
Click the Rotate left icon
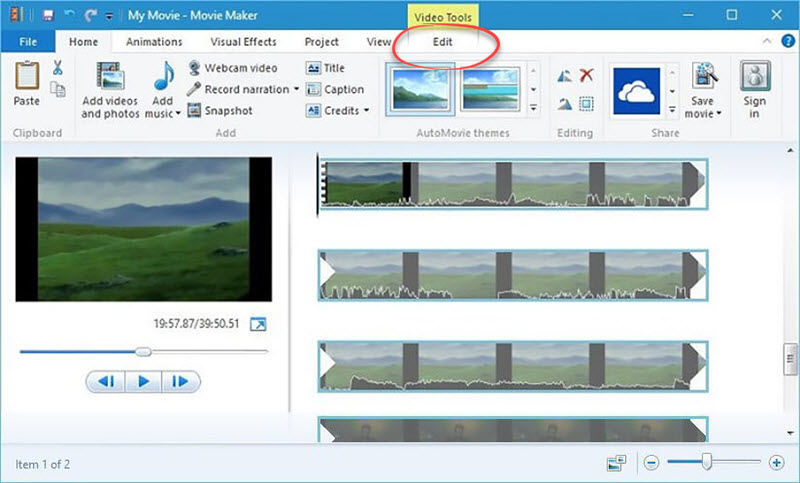click(564, 76)
